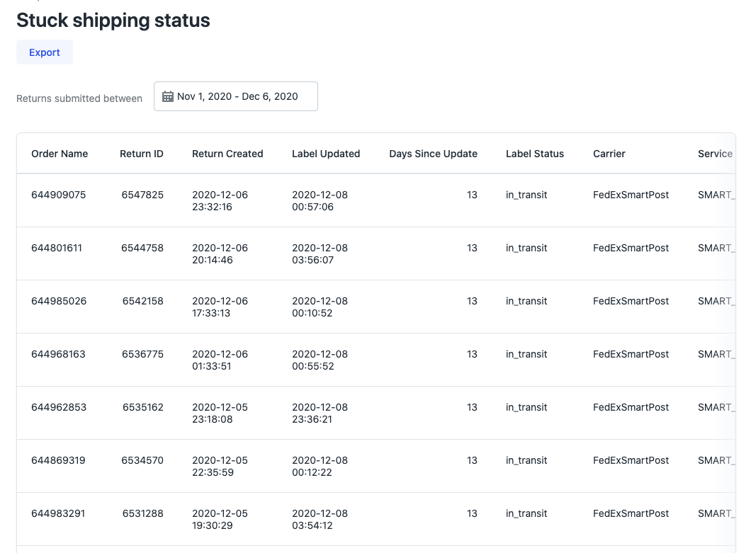Click the Label Updated column header
Screen dimensions: 756x553
pyautogui.click(x=326, y=154)
